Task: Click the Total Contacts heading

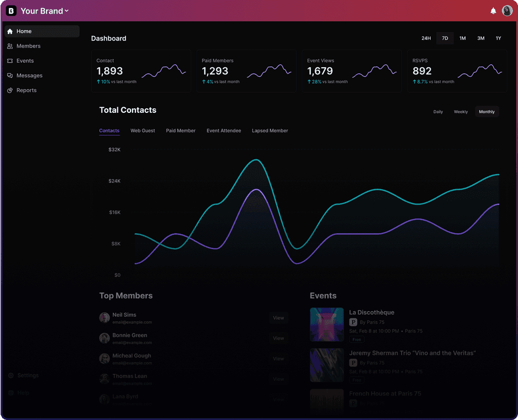Action: (128, 110)
